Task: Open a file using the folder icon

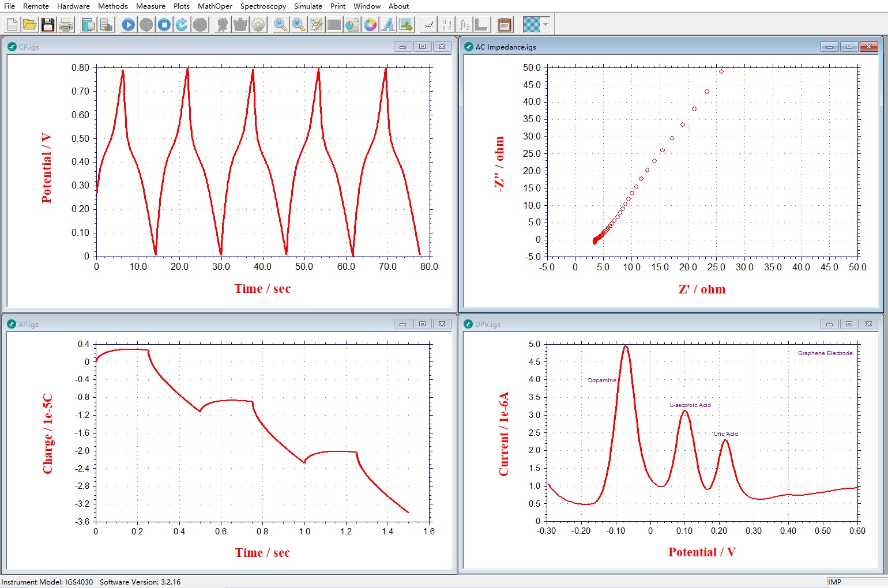Action: point(30,25)
